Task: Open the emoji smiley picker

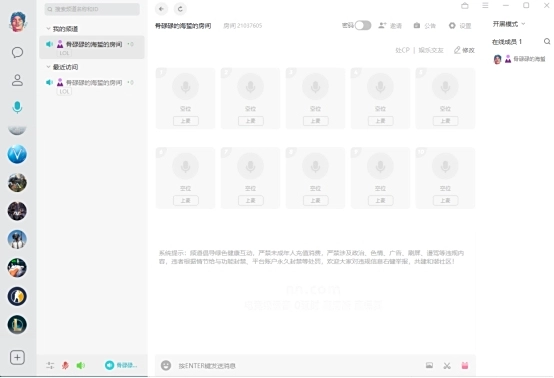Action: pyautogui.click(x=166, y=365)
